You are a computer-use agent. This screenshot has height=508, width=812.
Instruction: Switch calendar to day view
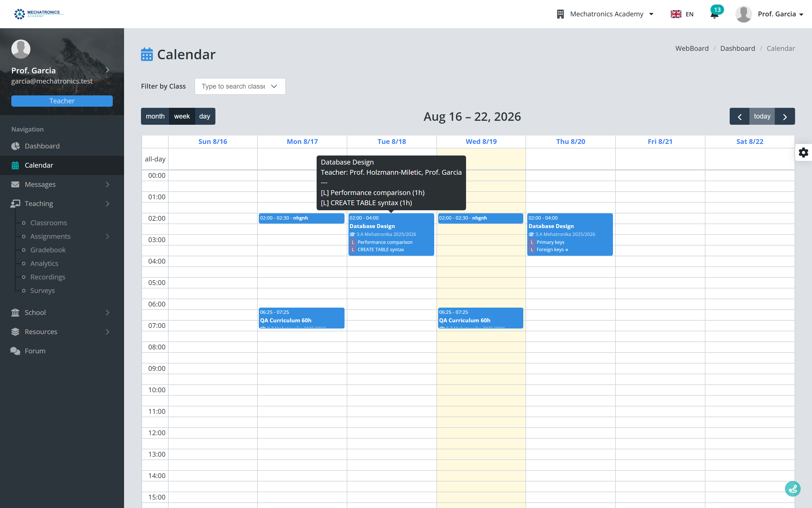(205, 116)
